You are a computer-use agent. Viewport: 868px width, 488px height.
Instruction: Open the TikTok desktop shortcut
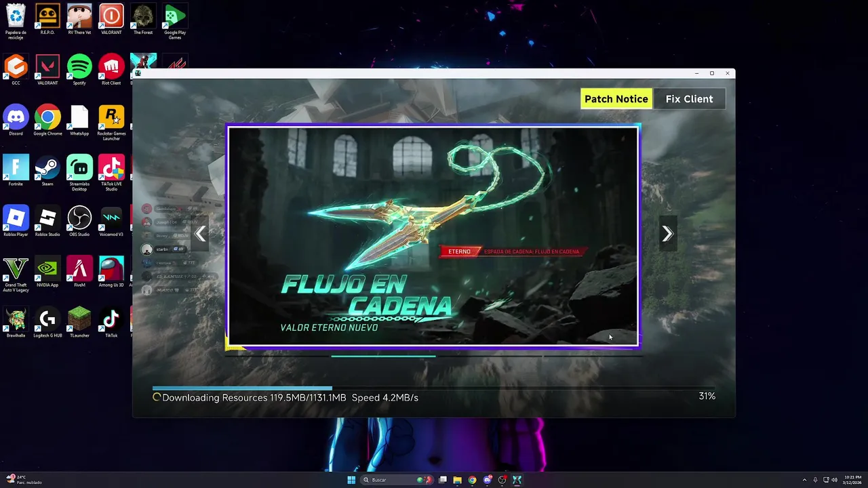pos(111,323)
